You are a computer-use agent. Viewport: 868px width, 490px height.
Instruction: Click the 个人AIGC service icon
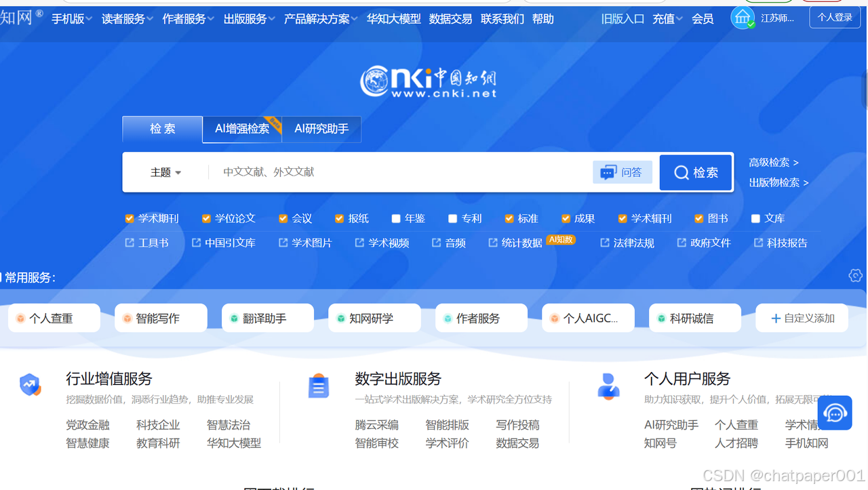coord(554,319)
